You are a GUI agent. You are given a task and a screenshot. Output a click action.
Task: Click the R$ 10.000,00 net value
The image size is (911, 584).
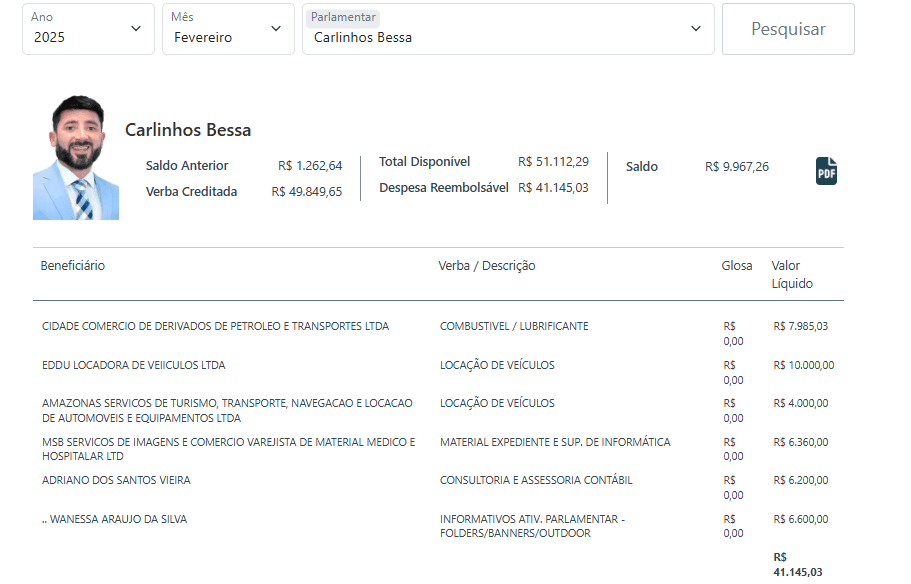click(x=803, y=365)
